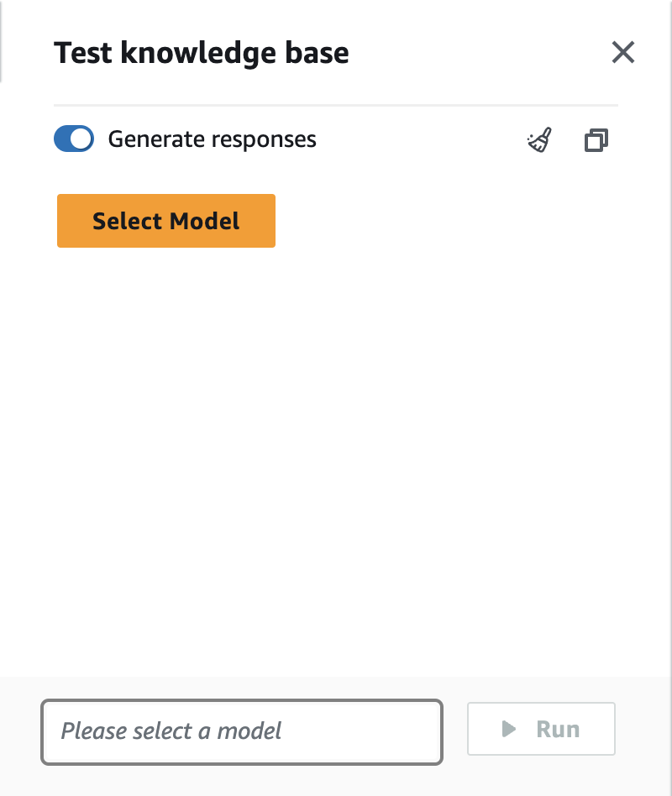Click the word Run beside the arrow
Image resolution: width=672 pixels, height=796 pixels.
point(558,729)
